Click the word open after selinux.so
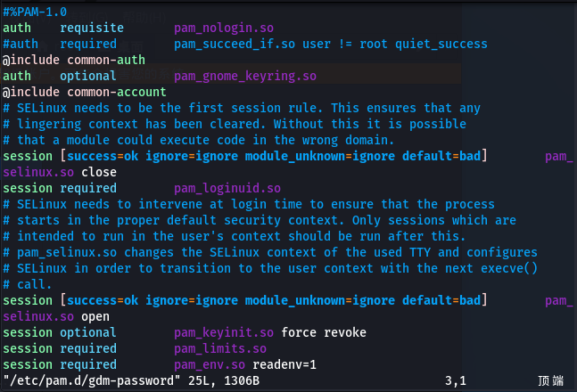 point(95,316)
